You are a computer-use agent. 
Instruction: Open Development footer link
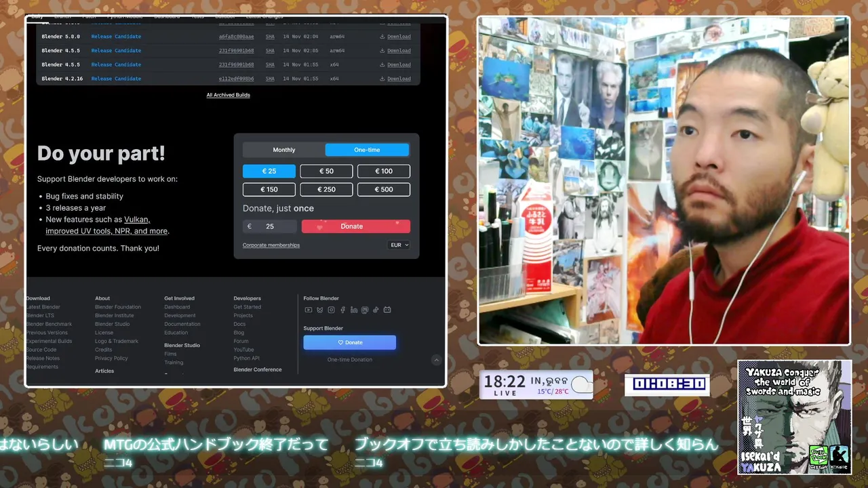pos(180,316)
